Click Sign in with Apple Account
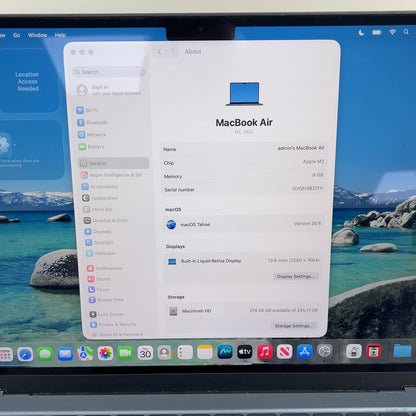416x416 pixels. point(109,90)
